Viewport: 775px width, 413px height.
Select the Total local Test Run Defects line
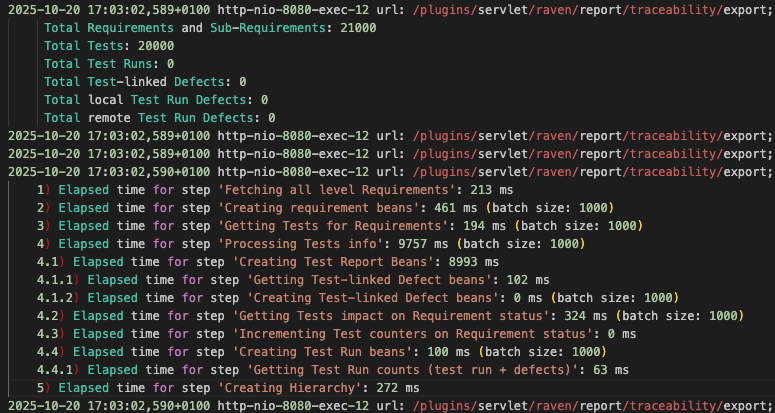point(156,100)
